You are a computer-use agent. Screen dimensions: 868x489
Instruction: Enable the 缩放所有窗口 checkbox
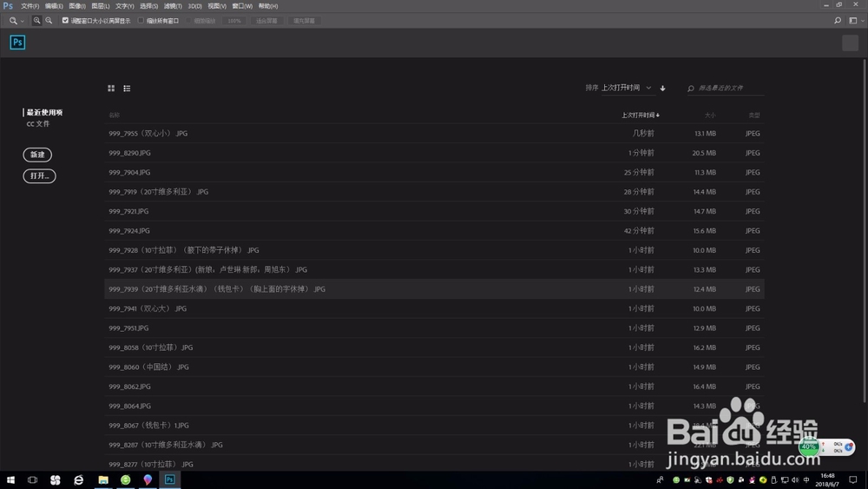pyautogui.click(x=141, y=21)
